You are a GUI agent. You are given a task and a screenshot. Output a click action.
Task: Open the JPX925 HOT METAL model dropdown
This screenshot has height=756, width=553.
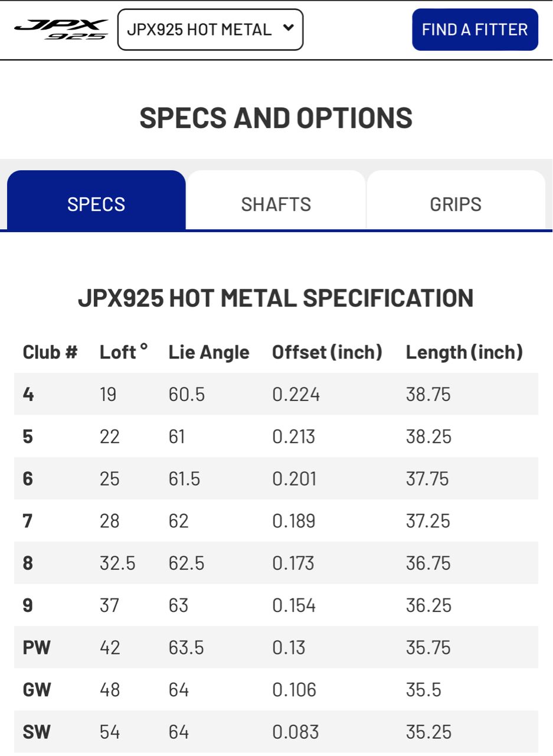(210, 30)
